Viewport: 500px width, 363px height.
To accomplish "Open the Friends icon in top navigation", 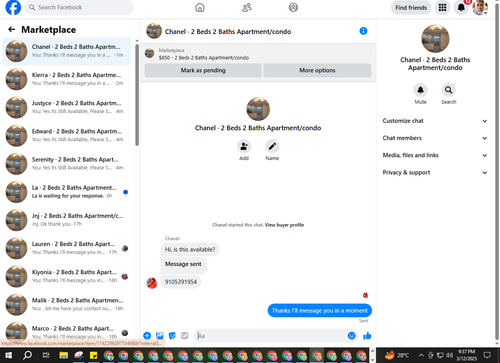I will (x=247, y=7).
